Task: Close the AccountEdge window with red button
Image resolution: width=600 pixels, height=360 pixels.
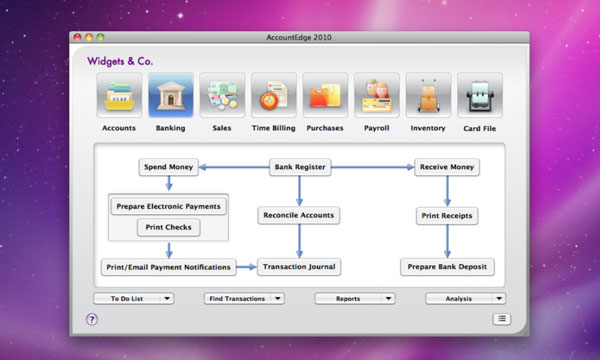Action: point(78,37)
